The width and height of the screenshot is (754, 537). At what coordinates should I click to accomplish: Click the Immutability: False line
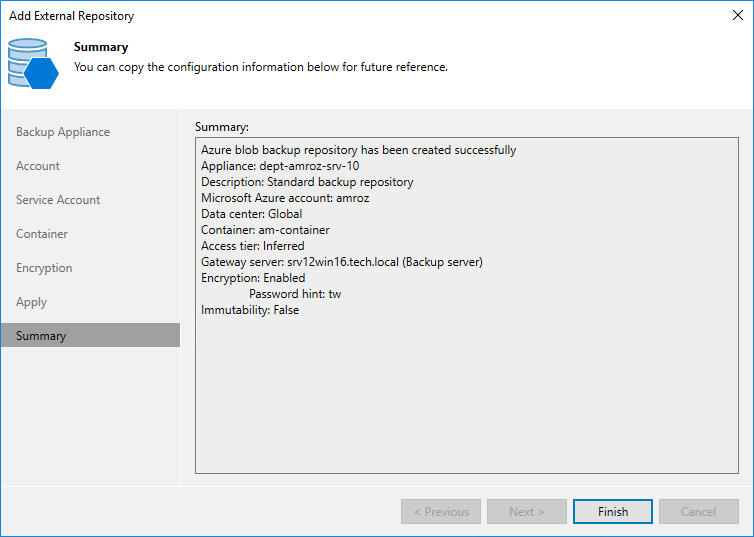[250, 310]
